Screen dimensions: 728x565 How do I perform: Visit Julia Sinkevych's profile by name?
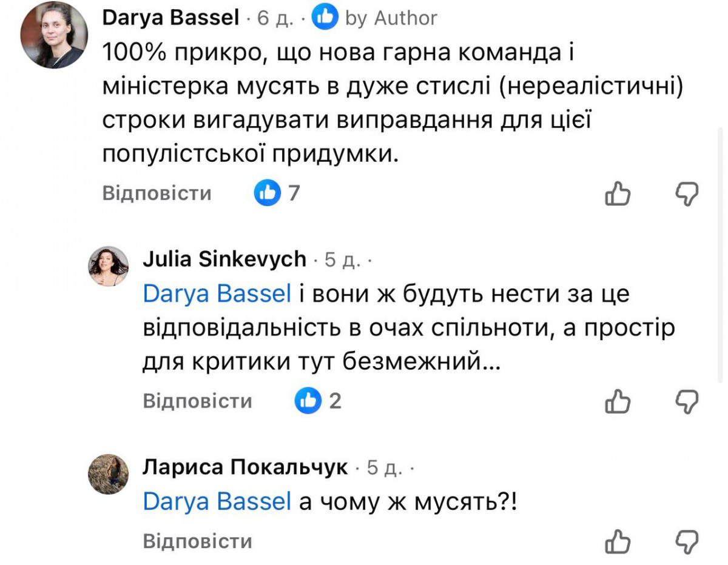(x=224, y=259)
